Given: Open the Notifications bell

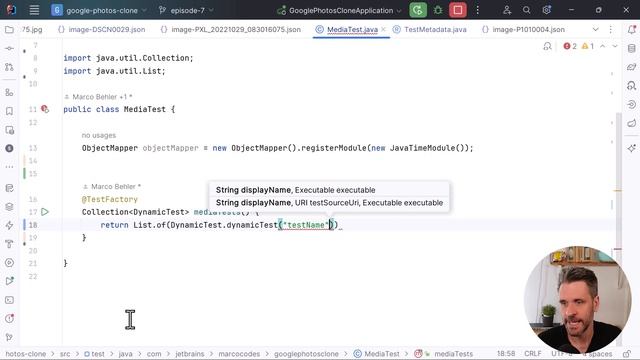Looking at the screenshot, I should pyautogui.click(x=631, y=29).
